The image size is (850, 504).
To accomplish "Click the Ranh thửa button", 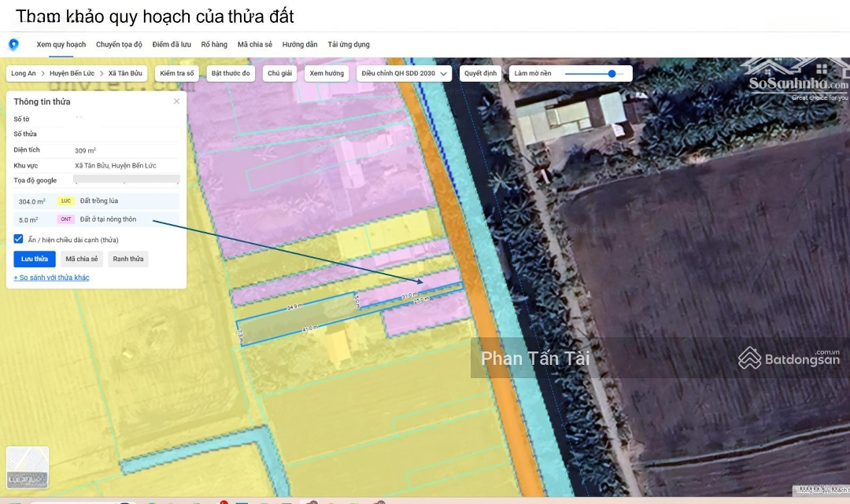I will pos(128,259).
